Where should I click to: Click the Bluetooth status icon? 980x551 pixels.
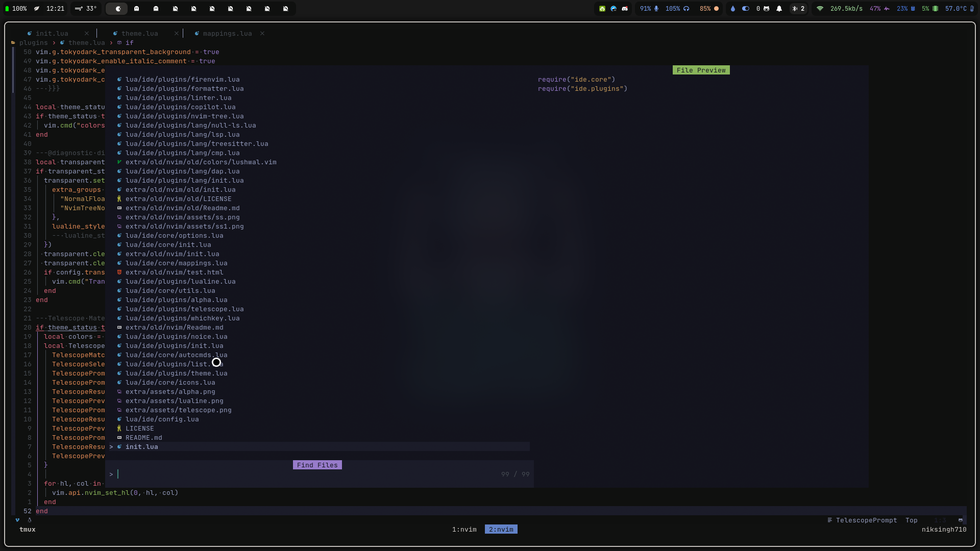(795, 9)
